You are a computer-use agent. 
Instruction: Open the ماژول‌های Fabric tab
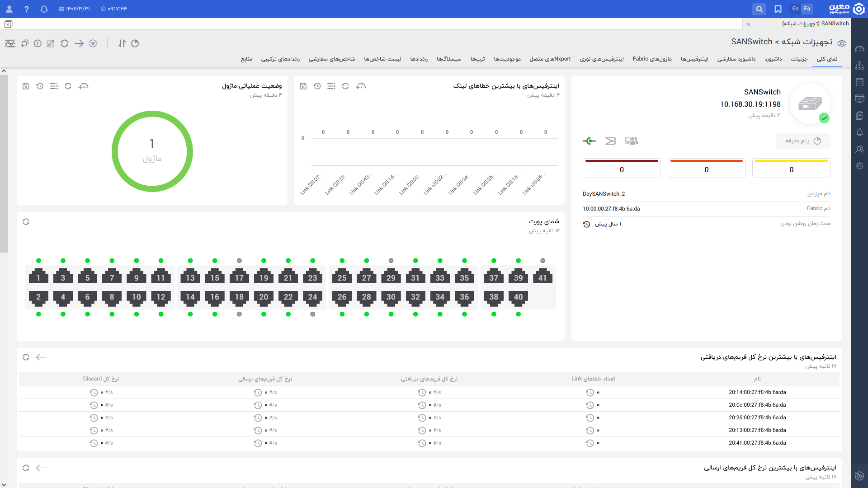click(652, 59)
